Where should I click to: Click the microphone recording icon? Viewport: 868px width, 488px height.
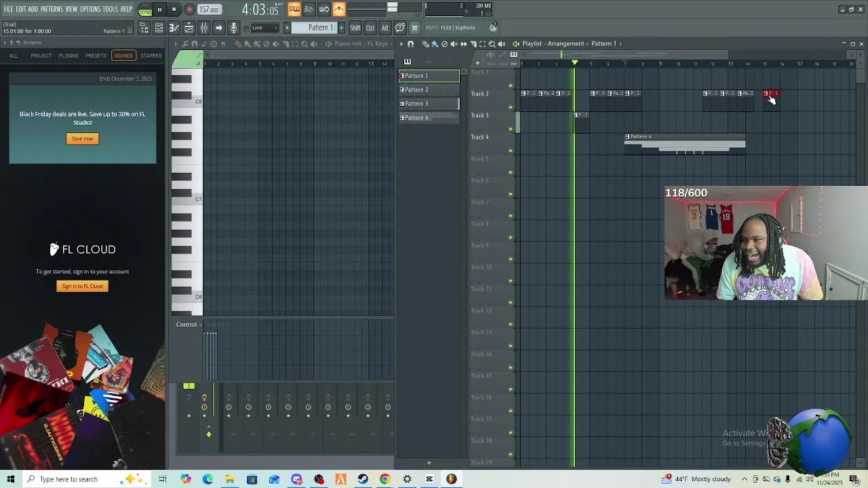pos(233,28)
